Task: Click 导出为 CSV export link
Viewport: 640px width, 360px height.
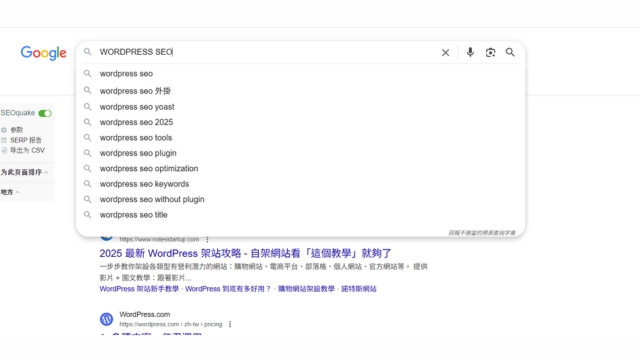Action: [27, 150]
